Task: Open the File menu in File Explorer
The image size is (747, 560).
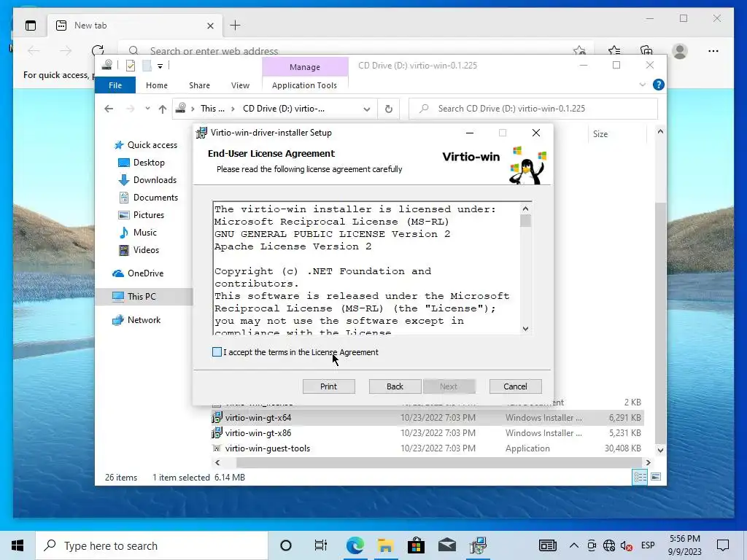Action: click(115, 85)
